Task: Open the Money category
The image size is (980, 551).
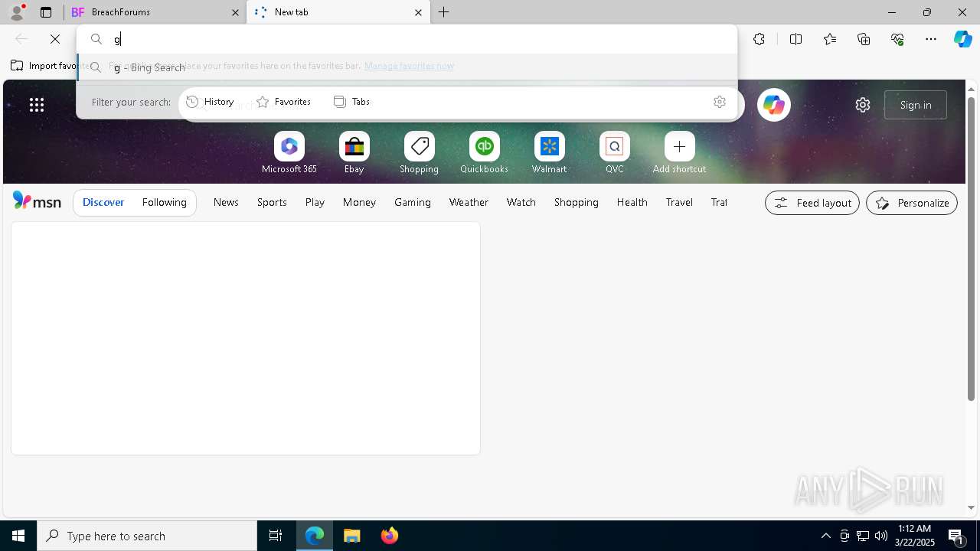Action: [x=359, y=202]
